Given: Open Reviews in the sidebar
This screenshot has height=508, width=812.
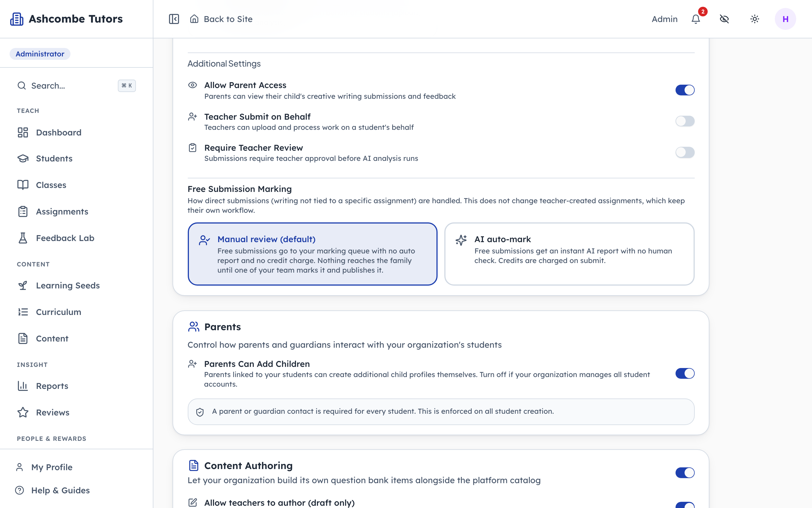Looking at the screenshot, I should point(76,412).
